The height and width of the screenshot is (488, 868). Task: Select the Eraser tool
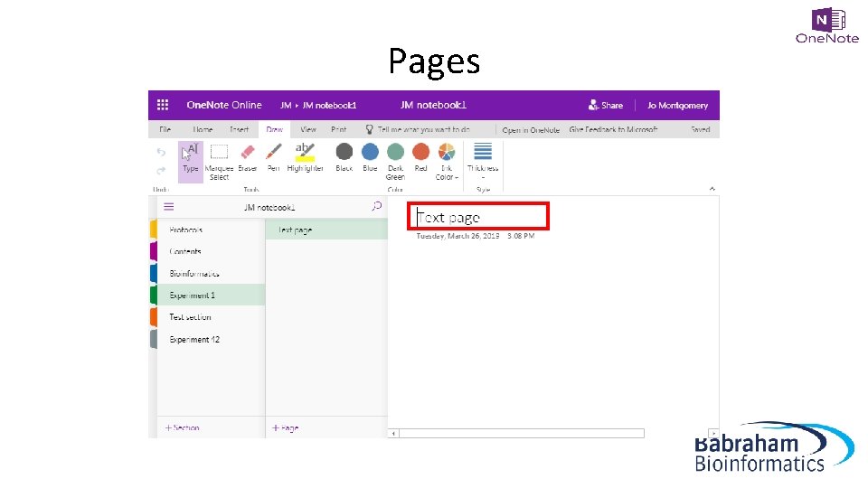[248, 157]
